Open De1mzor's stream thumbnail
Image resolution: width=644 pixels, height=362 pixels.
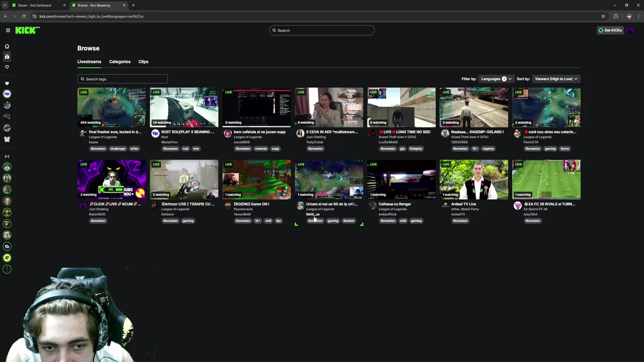pyautogui.click(x=184, y=179)
